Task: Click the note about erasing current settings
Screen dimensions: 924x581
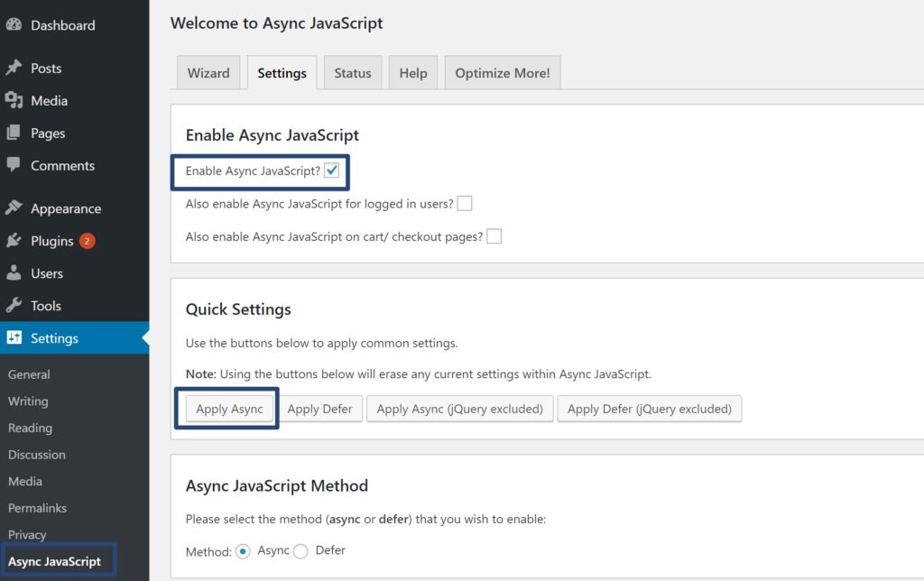Action: tap(419, 374)
